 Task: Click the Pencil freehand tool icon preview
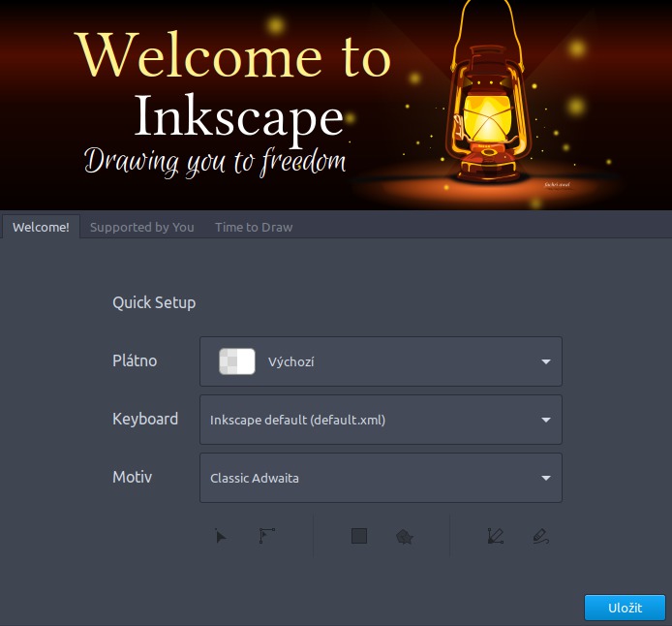pos(541,537)
